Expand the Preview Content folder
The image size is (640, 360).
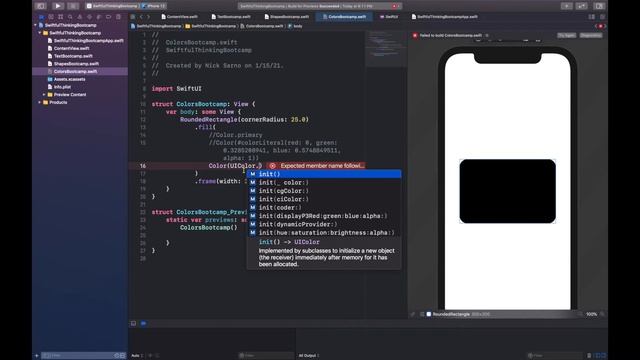coord(44,94)
